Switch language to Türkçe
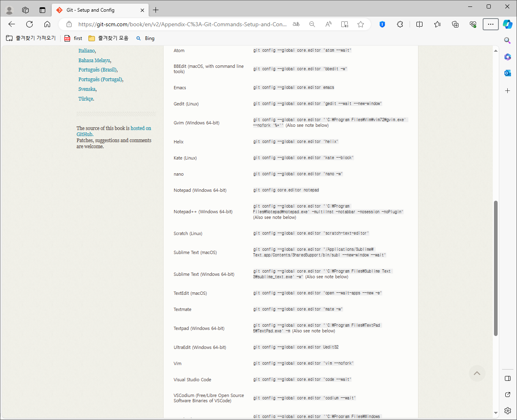The image size is (517, 420). [x=86, y=99]
